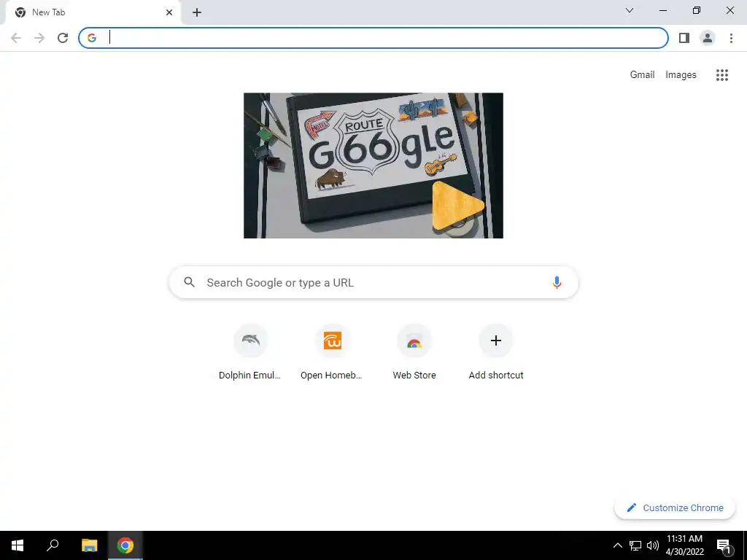
Task: Toggle the side panel icon
Action: pyautogui.click(x=684, y=38)
